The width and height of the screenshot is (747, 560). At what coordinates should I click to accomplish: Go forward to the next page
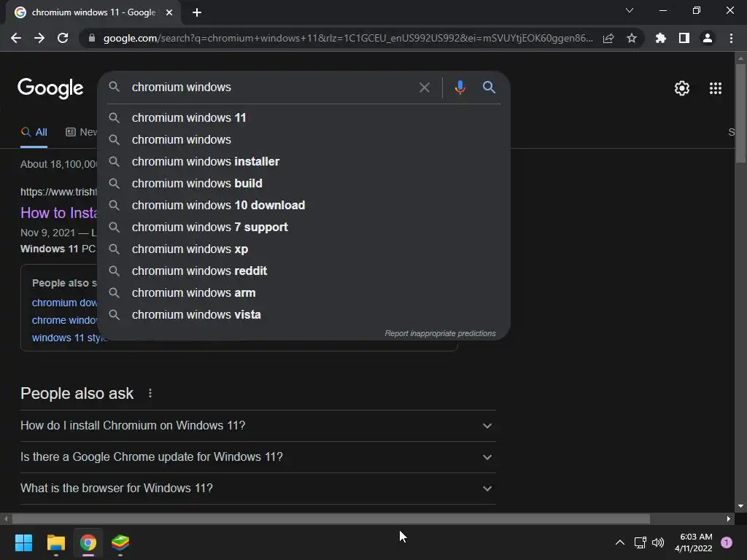(x=39, y=38)
